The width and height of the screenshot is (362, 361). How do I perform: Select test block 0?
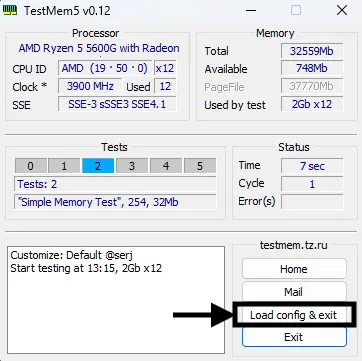pyautogui.click(x=30, y=166)
